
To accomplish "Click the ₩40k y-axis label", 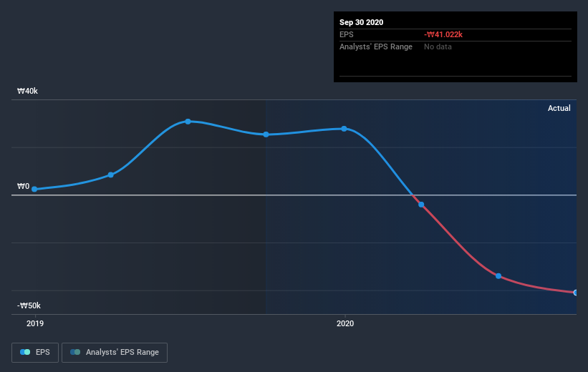I will (x=27, y=91).
